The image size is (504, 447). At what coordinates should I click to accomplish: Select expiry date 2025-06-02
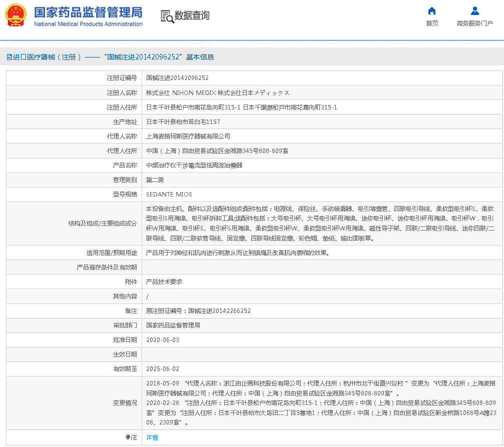[163, 369]
